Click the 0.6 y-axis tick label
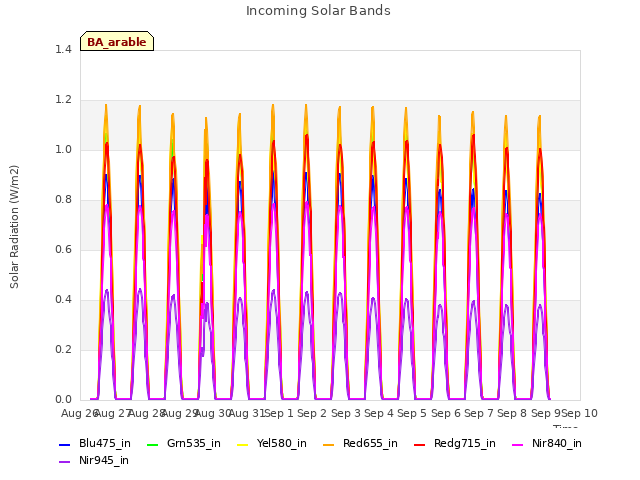 pyautogui.click(x=63, y=249)
